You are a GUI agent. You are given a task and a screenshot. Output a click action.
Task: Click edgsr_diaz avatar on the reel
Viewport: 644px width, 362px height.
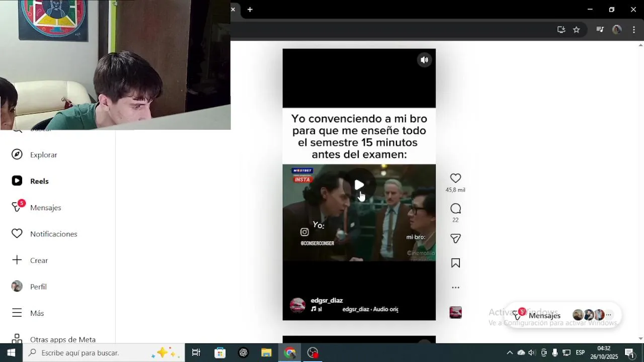point(297,305)
